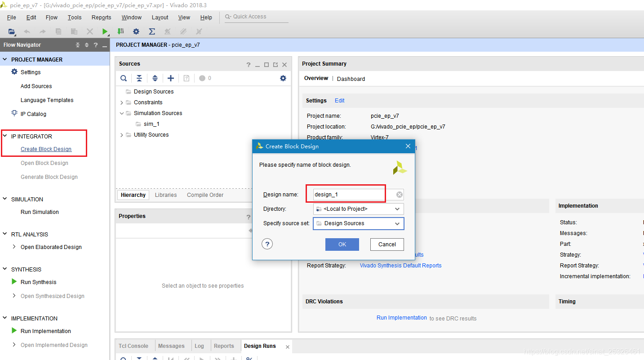Click the Sources panel search icon
The width and height of the screenshot is (644, 360).
[124, 78]
